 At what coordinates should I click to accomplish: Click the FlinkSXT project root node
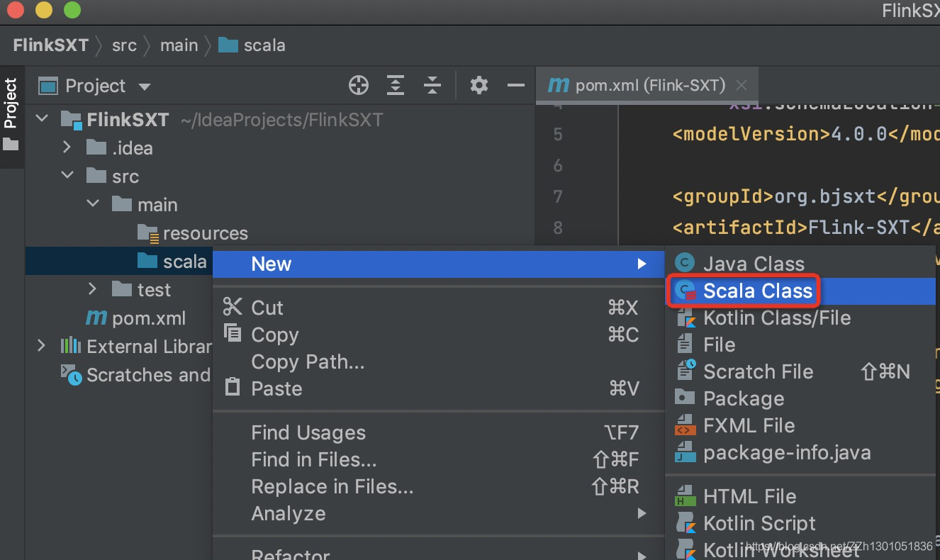[x=114, y=120]
